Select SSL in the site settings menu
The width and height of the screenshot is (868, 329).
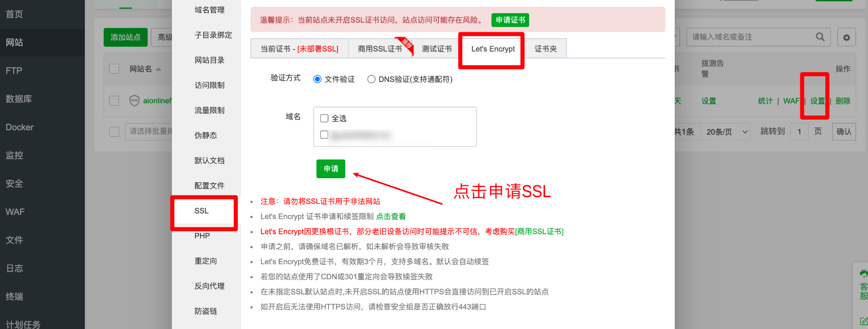[x=201, y=211]
